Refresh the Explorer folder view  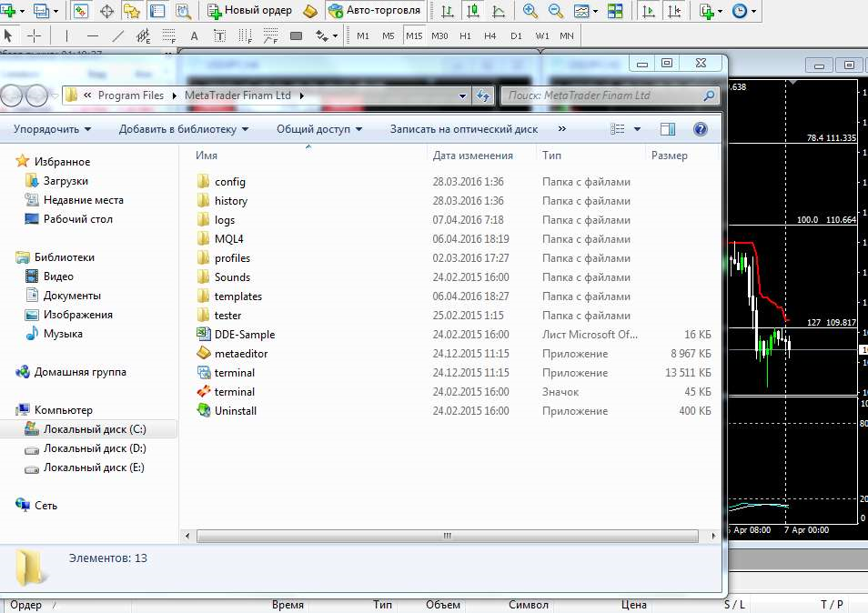483,95
